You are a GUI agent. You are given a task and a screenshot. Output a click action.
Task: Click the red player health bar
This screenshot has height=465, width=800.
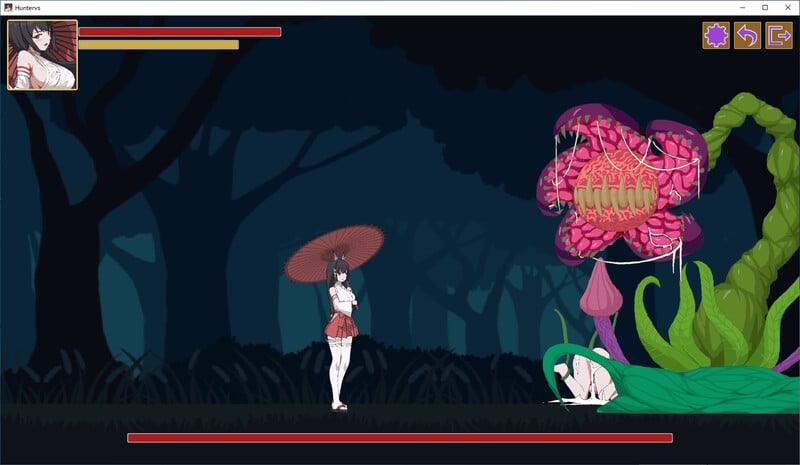180,32
